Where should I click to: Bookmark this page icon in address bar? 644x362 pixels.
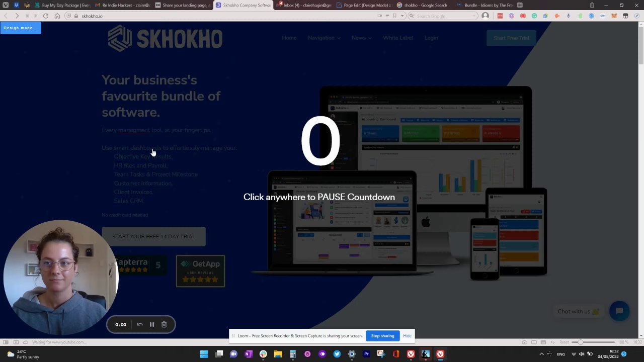395,16
